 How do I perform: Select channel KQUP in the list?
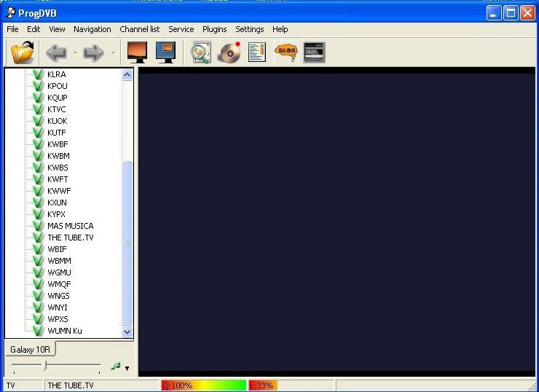click(58, 98)
